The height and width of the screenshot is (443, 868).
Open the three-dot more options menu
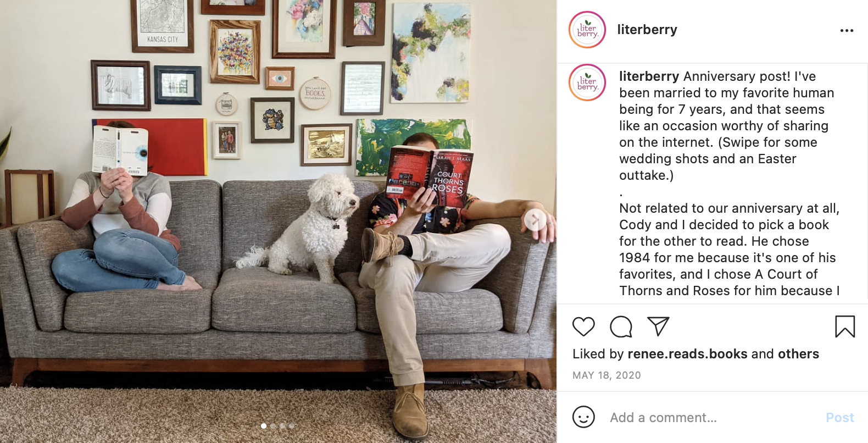(847, 30)
